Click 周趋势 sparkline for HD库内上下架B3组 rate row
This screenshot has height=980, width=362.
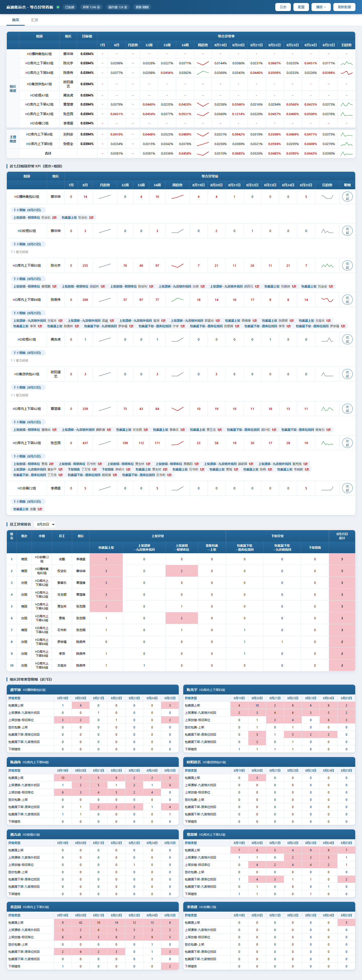pos(203,63)
